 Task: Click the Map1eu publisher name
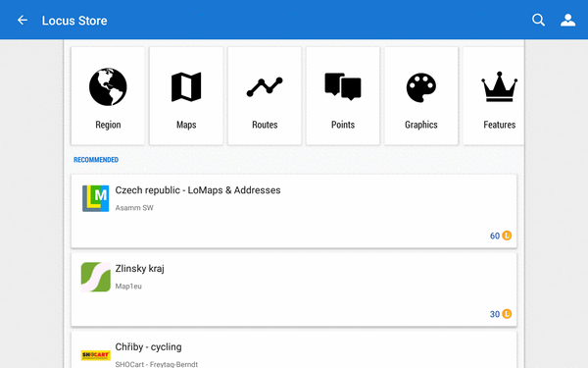pos(128,287)
